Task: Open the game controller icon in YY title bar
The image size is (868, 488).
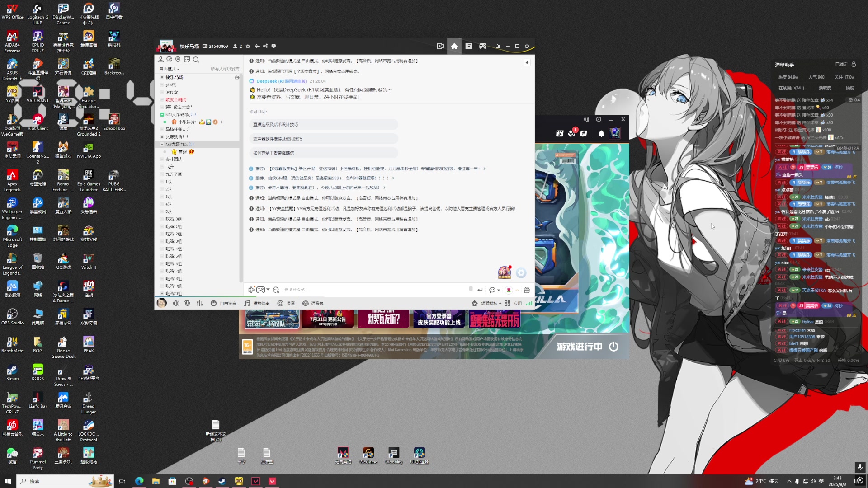Action: click(x=483, y=46)
